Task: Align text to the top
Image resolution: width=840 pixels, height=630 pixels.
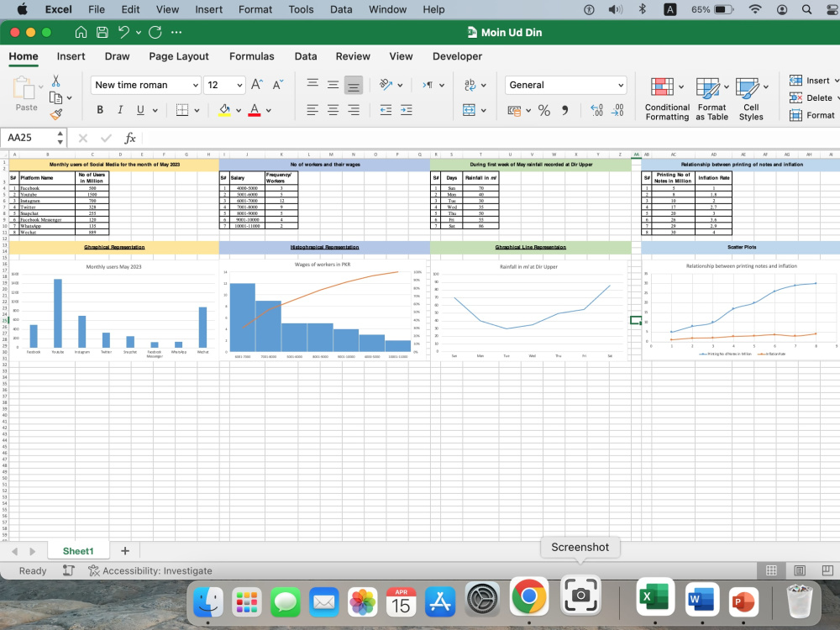Action: pos(312,83)
